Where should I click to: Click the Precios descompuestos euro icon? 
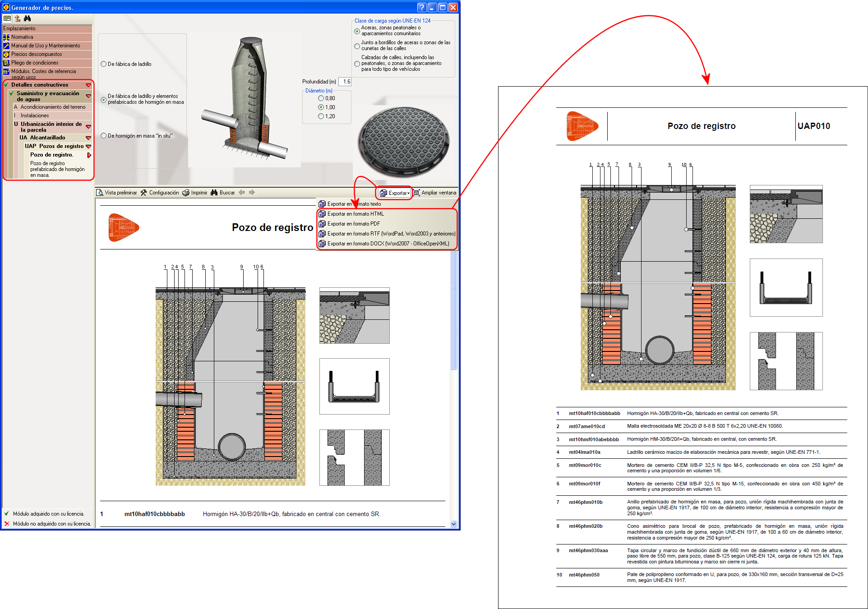point(6,55)
